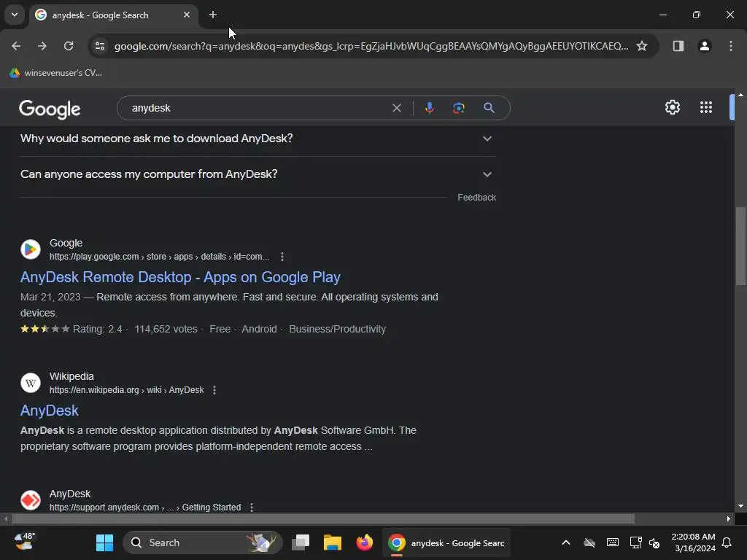Viewport: 747px width, 560px height.
Task: Open more options for Google Play result
Action: pyautogui.click(x=282, y=257)
